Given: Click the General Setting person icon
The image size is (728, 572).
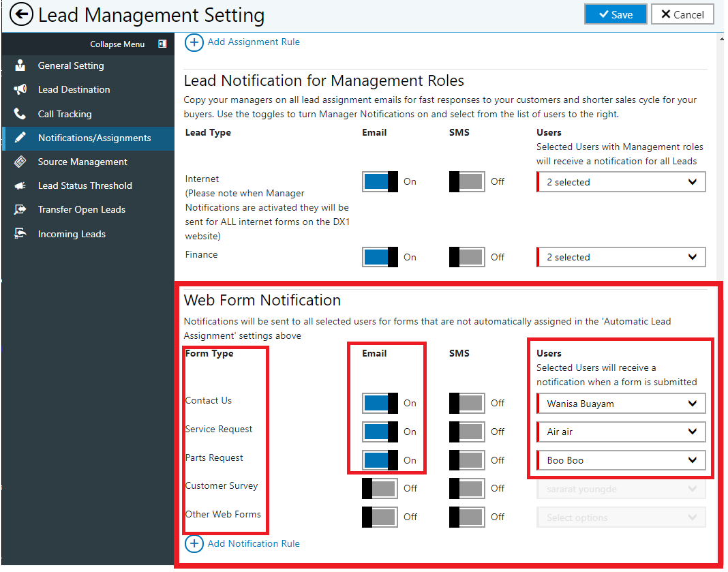Looking at the screenshot, I should 20,65.
